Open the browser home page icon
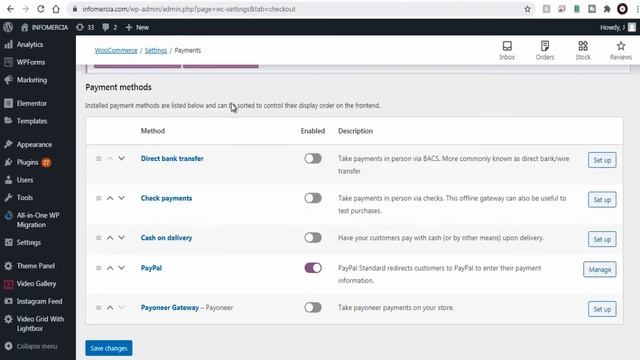Viewport: 640px width, 360px height. point(56,9)
